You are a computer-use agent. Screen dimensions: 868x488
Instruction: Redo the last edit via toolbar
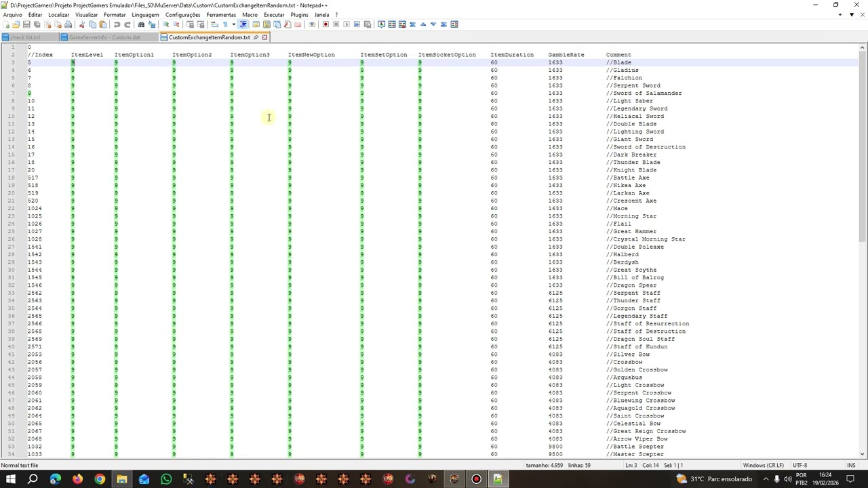[127, 24]
